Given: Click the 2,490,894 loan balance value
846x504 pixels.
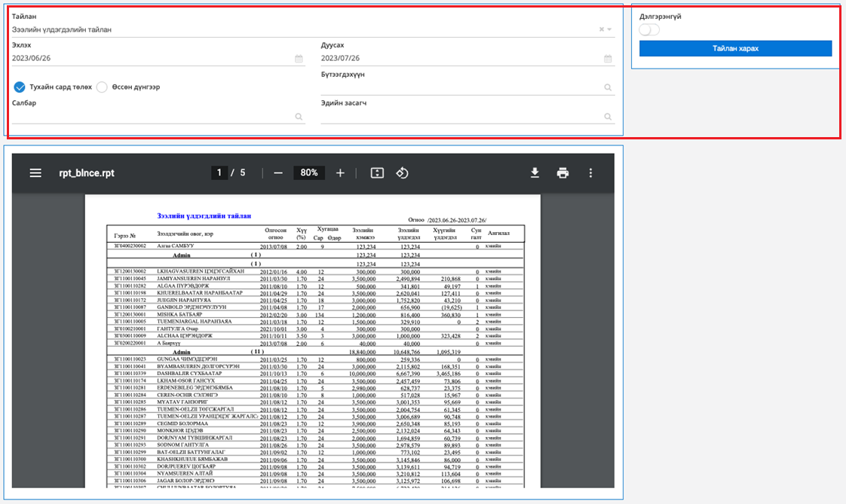Looking at the screenshot, I should click(408, 279).
